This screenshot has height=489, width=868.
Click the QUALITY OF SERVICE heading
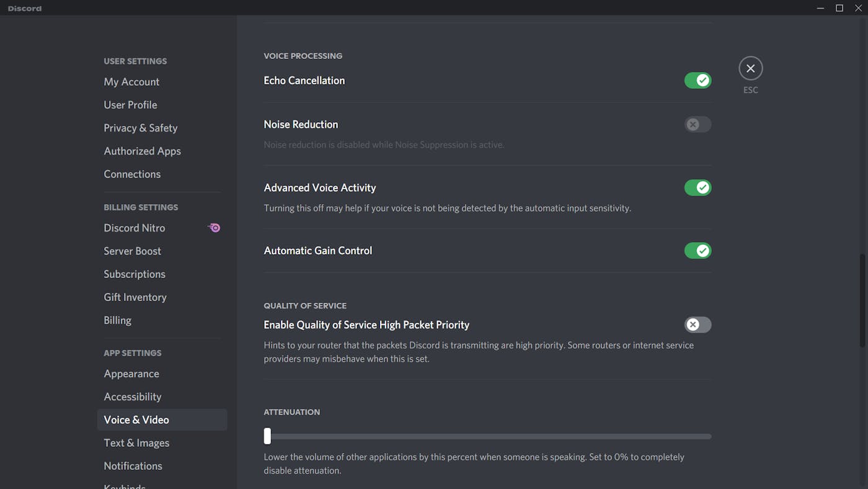[x=305, y=306]
